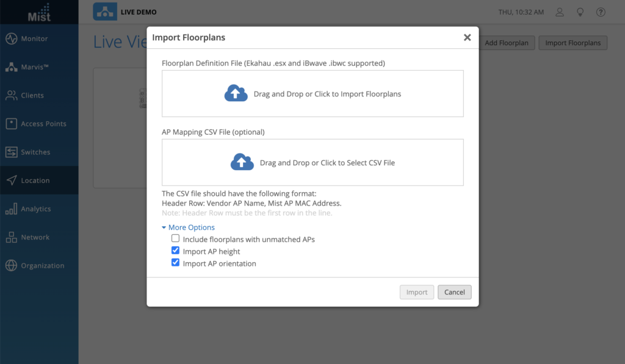Click the Organization globe icon
The height and width of the screenshot is (364, 625).
pyautogui.click(x=11, y=266)
